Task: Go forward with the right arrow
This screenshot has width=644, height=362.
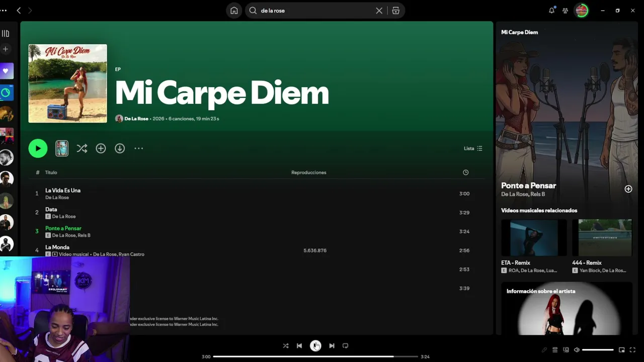Action: coord(30,11)
